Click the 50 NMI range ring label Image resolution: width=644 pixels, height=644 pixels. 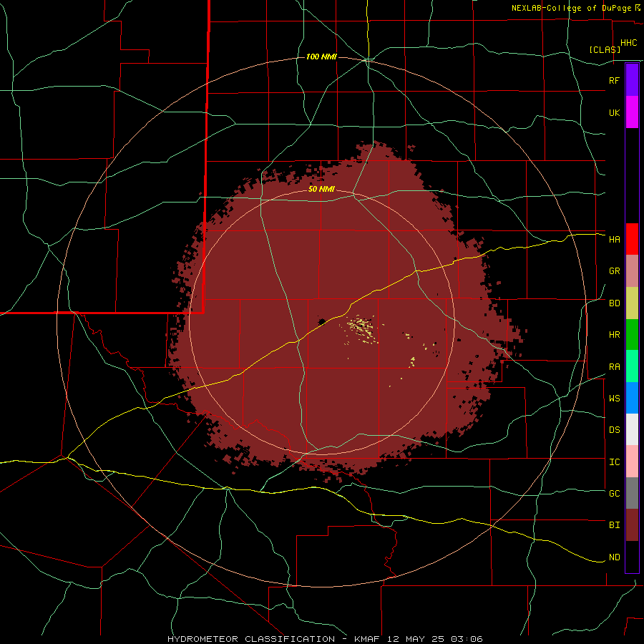[321, 189]
